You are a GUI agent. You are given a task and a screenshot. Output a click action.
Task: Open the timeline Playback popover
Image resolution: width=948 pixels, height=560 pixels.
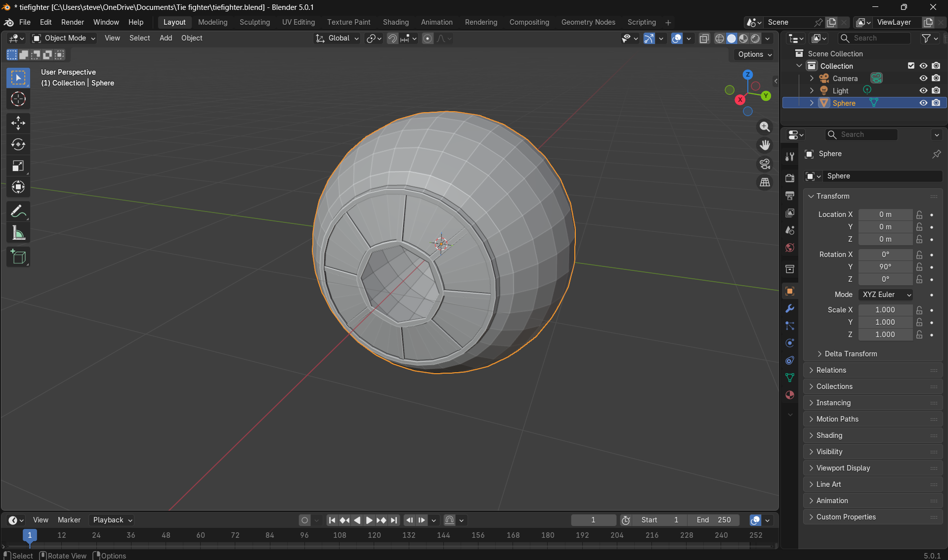coord(112,520)
